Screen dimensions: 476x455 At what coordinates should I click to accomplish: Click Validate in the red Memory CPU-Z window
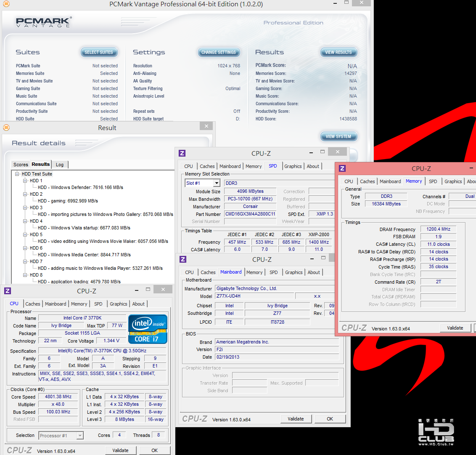pyautogui.click(x=455, y=328)
